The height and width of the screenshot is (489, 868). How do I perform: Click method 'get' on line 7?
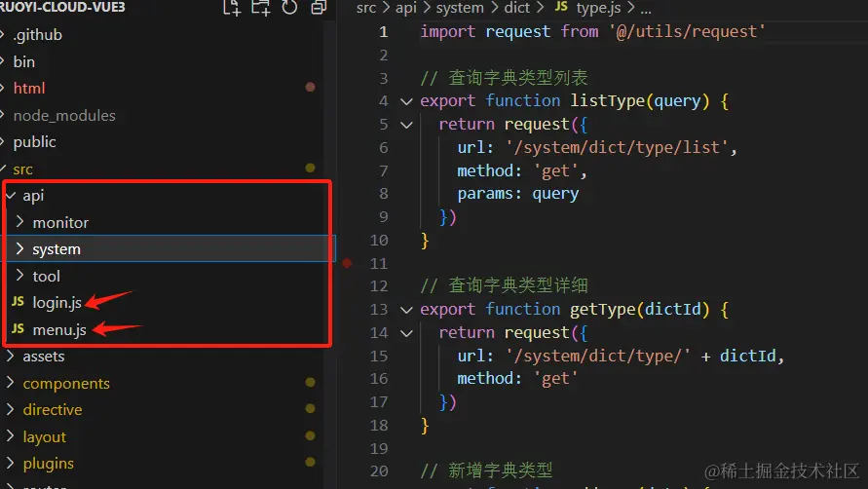[555, 170]
